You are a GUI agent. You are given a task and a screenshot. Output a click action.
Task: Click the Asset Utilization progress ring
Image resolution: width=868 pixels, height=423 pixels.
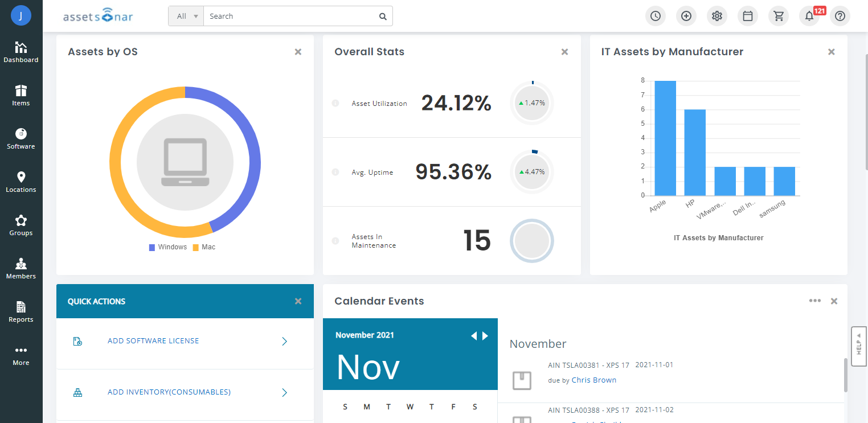(x=531, y=103)
